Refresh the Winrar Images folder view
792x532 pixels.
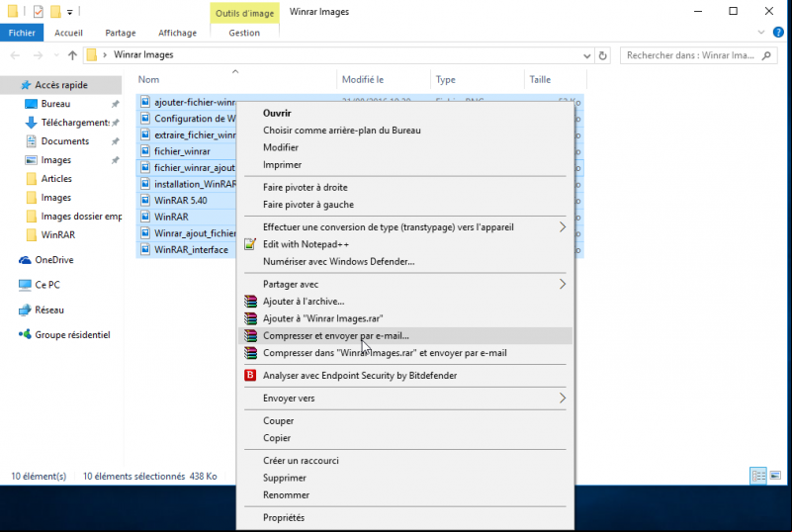click(602, 55)
